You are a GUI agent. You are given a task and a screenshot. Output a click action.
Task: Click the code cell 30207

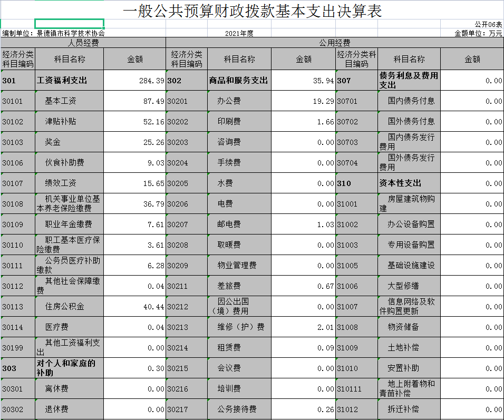187,224
